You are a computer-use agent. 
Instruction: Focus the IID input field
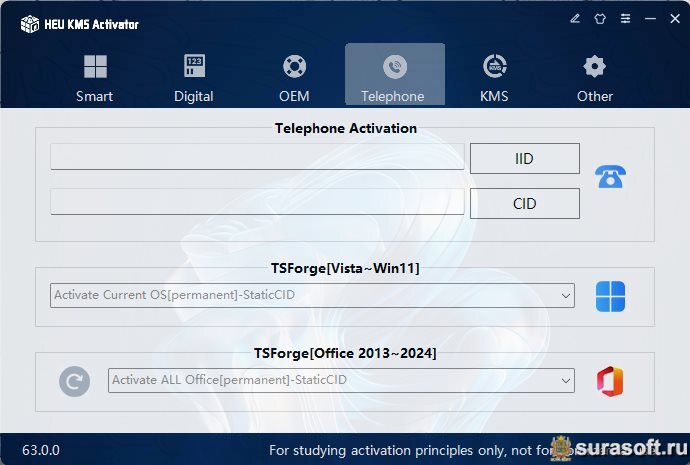[257, 156]
